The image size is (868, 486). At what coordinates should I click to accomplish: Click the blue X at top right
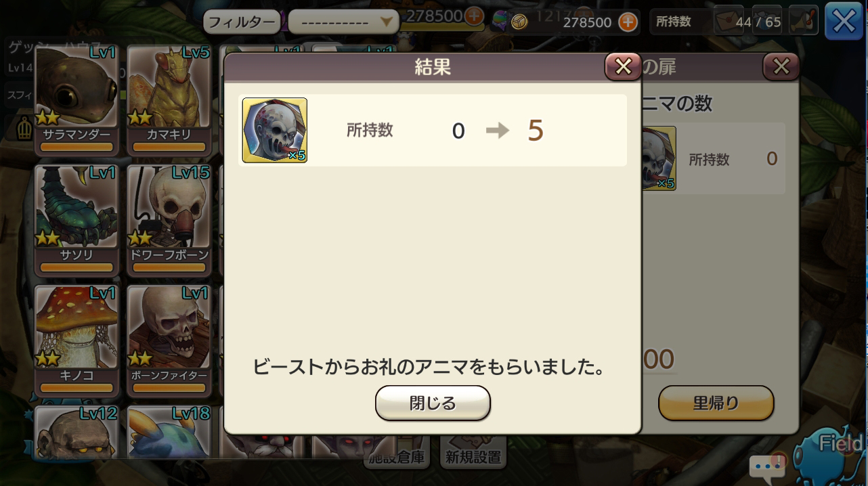(844, 22)
